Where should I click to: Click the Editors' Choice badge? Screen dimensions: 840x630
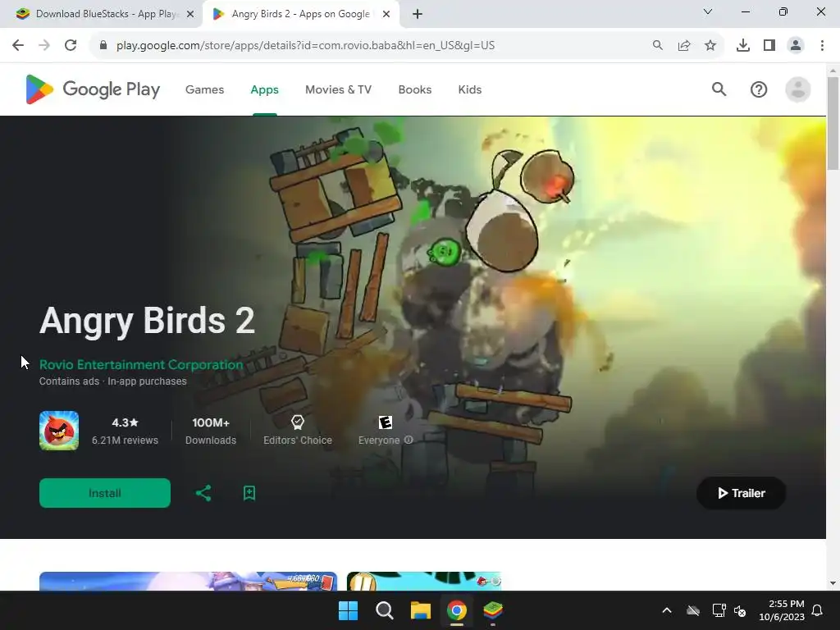pyautogui.click(x=297, y=430)
